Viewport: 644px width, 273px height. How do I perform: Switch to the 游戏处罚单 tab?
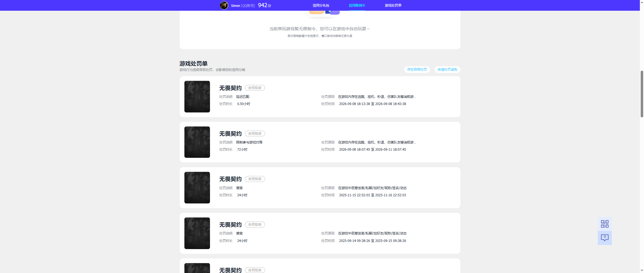point(393,5)
